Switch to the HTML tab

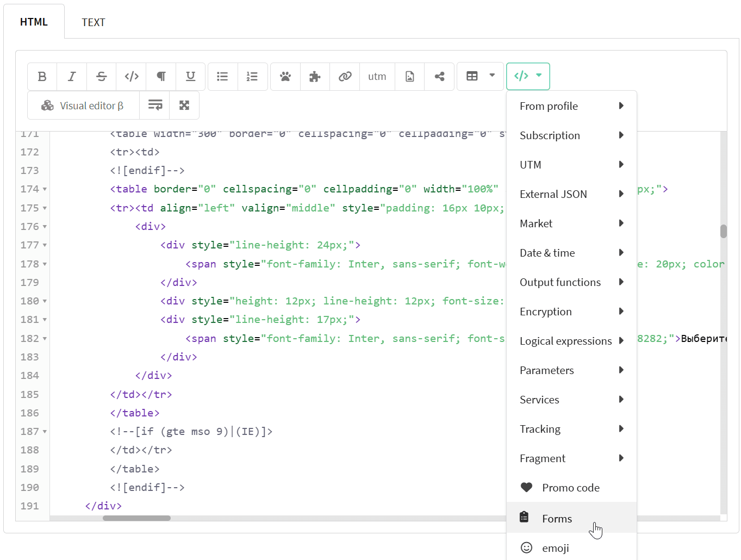click(x=34, y=22)
